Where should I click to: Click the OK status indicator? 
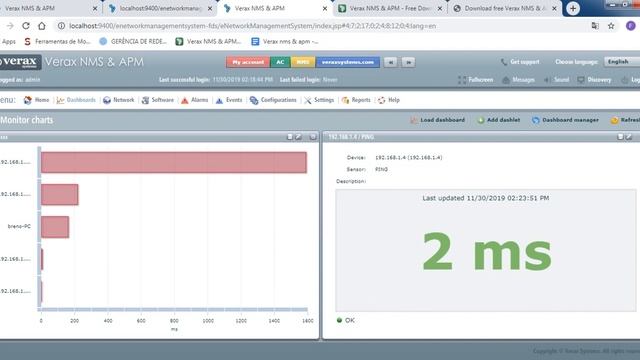(346, 320)
